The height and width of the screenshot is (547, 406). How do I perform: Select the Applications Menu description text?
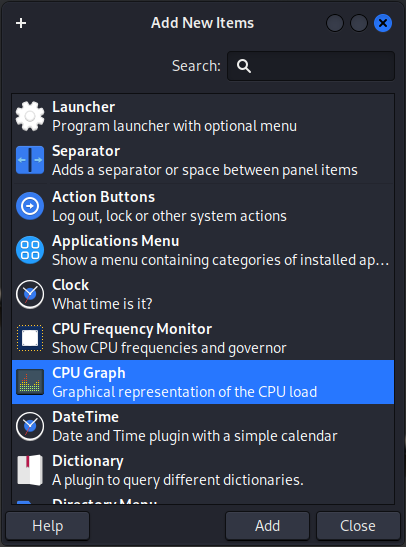(x=220, y=260)
